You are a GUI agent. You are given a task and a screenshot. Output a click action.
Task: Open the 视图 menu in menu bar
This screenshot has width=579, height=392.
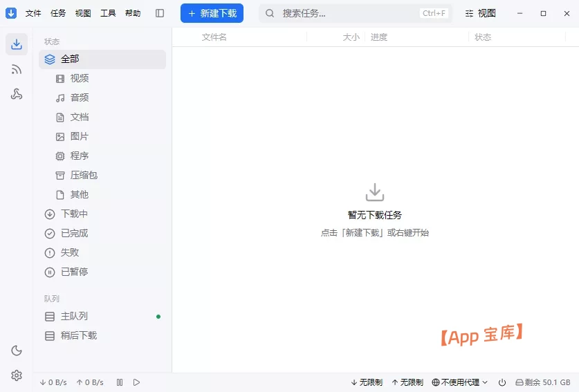click(83, 13)
